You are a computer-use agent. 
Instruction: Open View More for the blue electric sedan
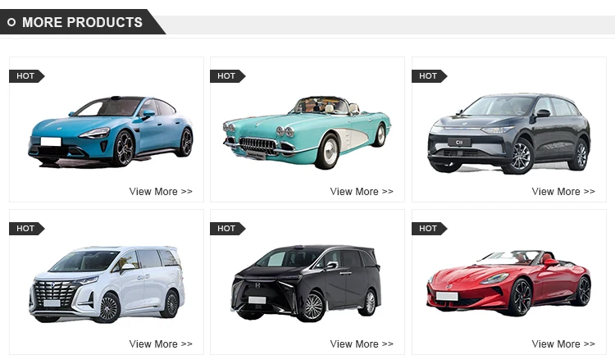tap(161, 192)
